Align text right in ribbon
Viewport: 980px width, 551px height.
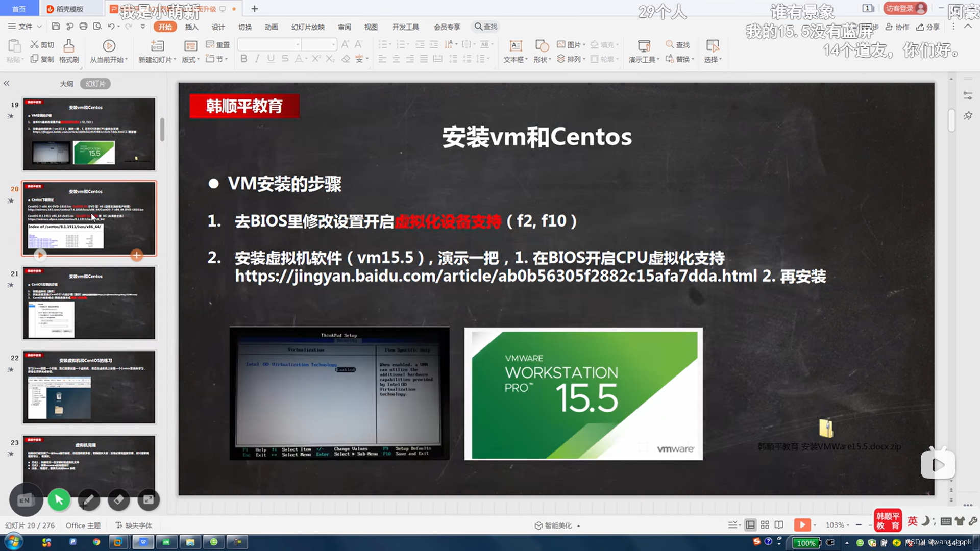pos(410,59)
